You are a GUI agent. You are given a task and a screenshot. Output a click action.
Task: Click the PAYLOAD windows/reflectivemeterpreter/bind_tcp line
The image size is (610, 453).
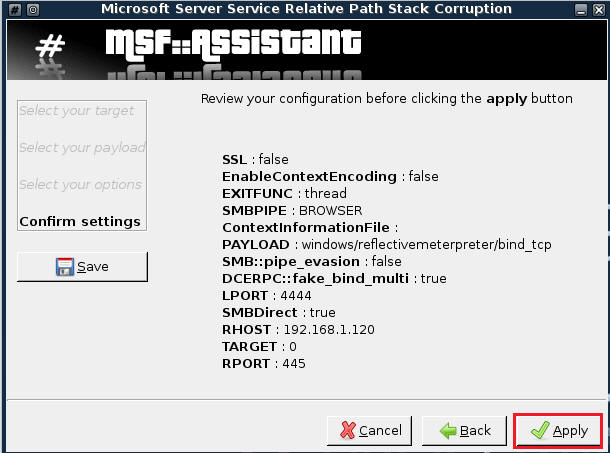point(387,245)
